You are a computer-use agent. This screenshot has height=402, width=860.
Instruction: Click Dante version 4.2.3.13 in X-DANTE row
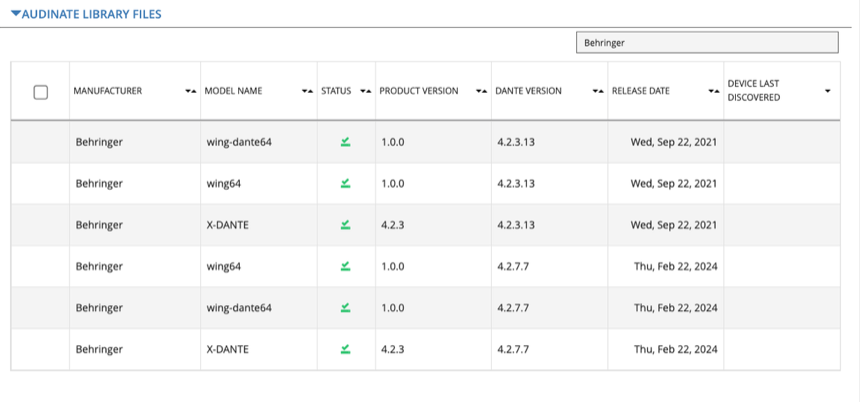[516, 225]
